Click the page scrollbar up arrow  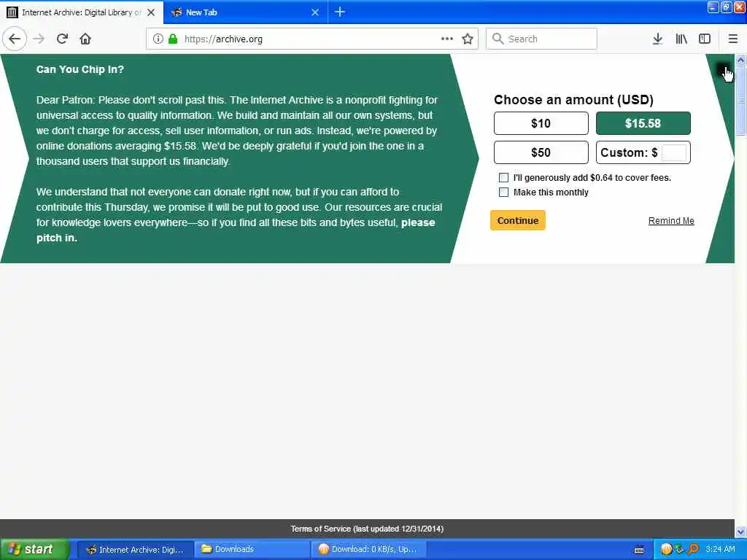click(740, 60)
